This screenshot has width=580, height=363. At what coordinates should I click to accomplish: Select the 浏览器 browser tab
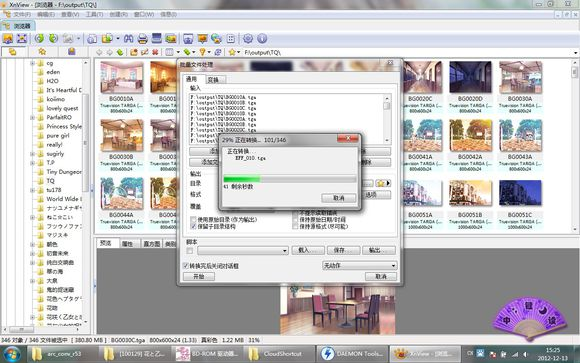18,26
